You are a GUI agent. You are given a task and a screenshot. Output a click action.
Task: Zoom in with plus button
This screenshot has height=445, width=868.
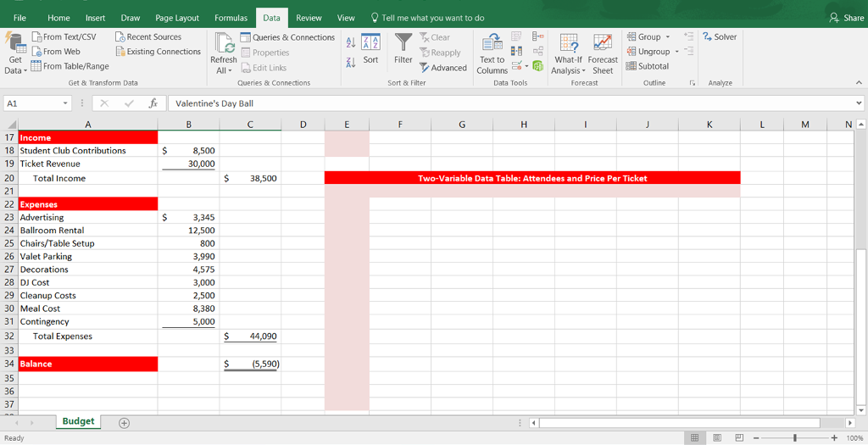[x=834, y=438]
